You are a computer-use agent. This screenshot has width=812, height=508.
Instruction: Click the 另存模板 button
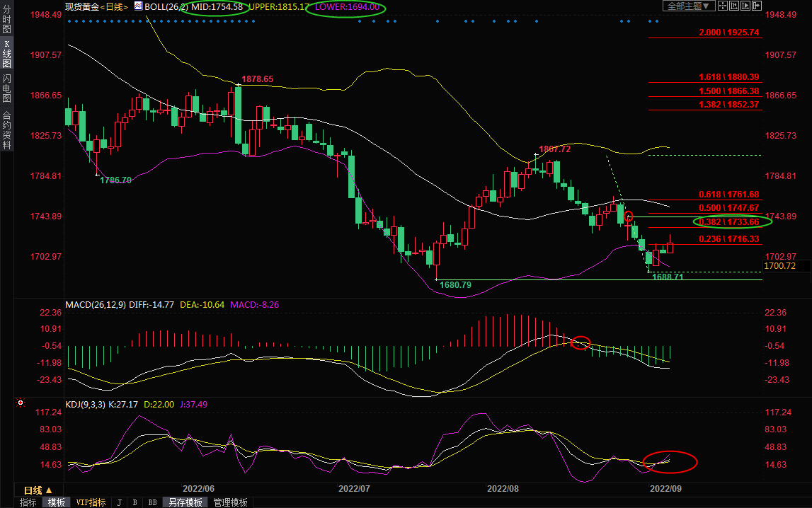tap(184, 502)
